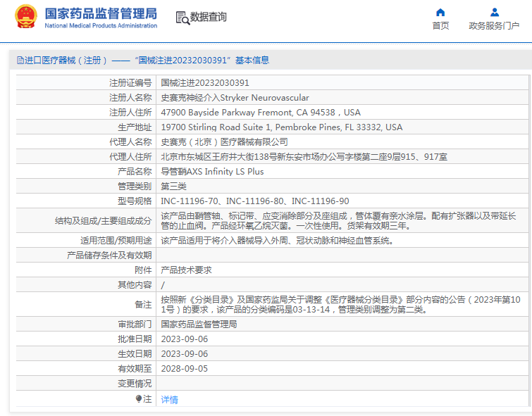Select the structure description starting 该产品由鞘管轴
Viewport: 532px width, 416px height.
[x=338, y=221]
